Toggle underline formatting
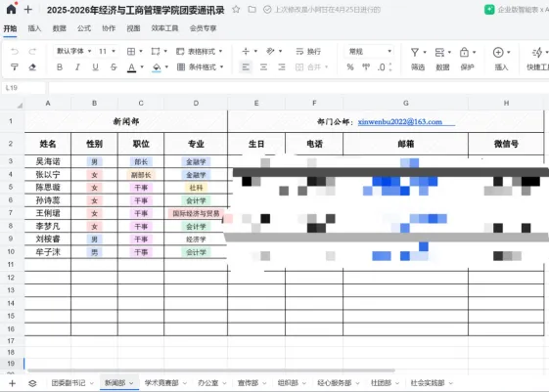This screenshot has height=392, width=549. coord(95,66)
